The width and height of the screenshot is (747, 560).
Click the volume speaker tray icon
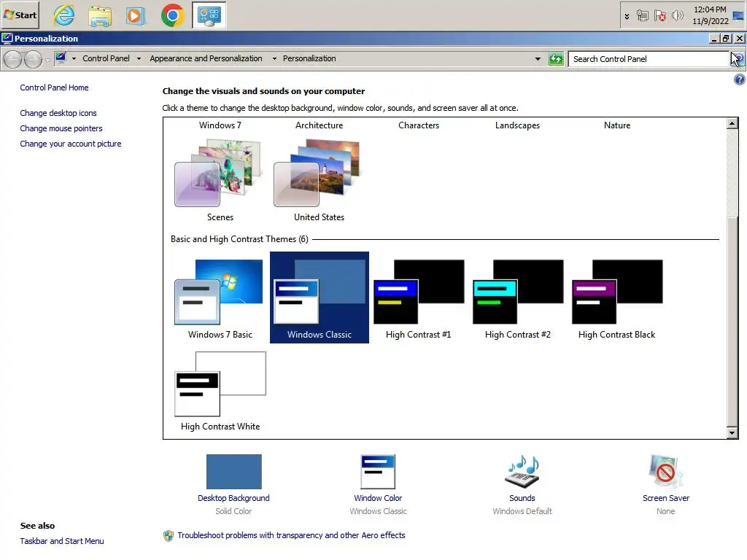pyautogui.click(x=677, y=16)
